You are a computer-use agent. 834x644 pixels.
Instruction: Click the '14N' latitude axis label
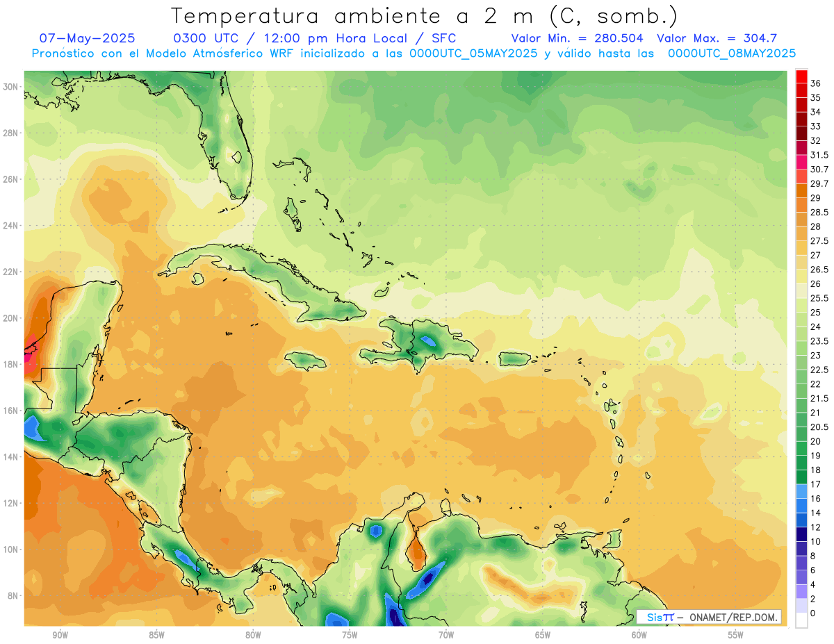[x=10, y=456]
